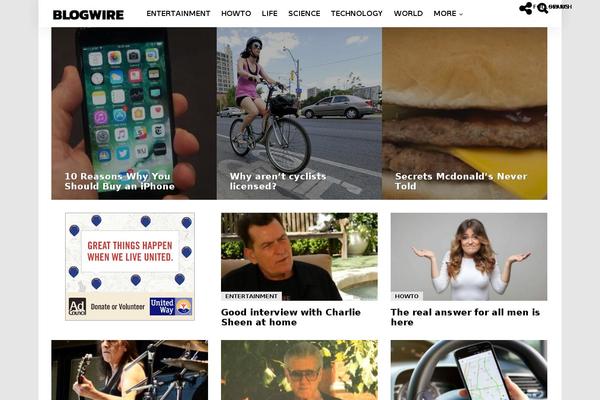
Task: Open 'The real answer for all men' headline
Action: point(465,317)
